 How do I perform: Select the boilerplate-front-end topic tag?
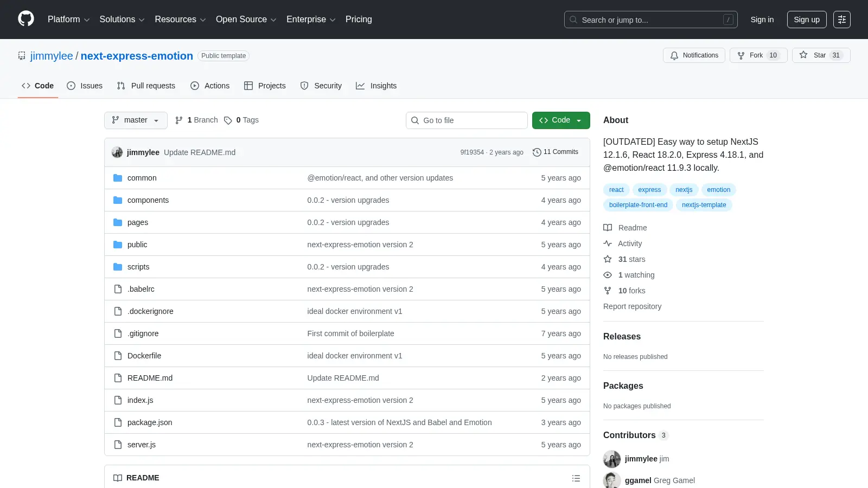(638, 205)
